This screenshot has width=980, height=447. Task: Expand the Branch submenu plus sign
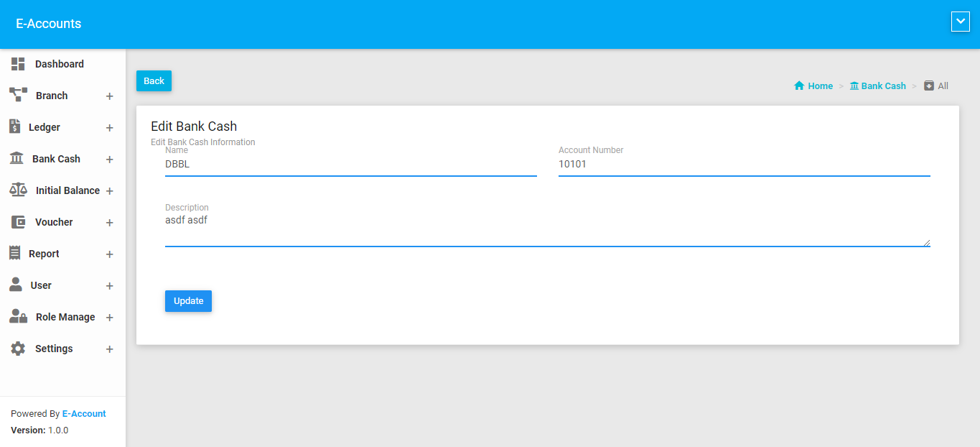tap(109, 96)
